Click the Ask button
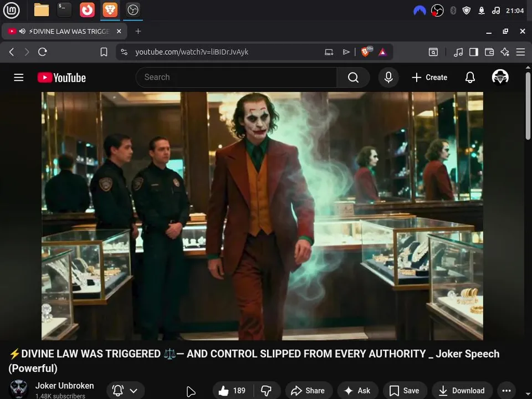The width and height of the screenshot is (532, 399). (357, 391)
